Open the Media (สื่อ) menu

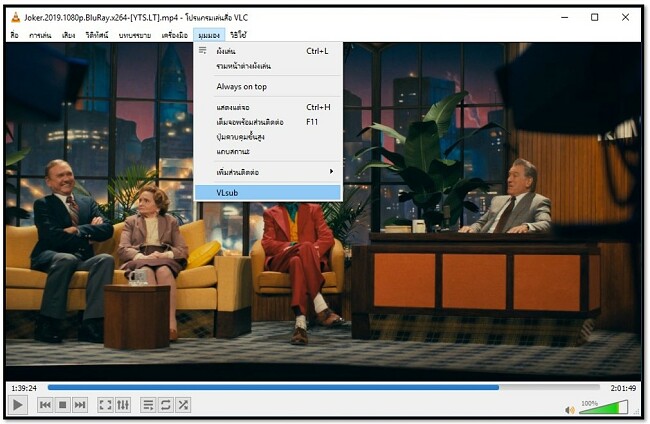point(15,35)
